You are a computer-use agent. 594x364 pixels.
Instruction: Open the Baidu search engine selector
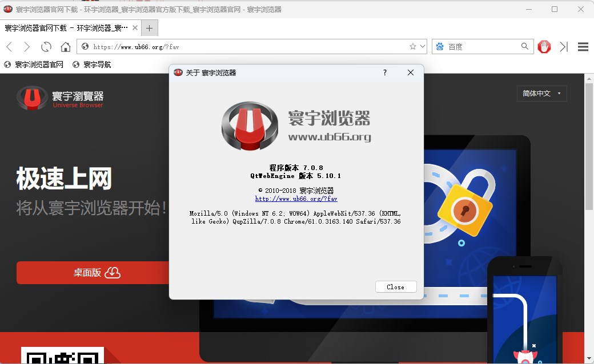(440, 47)
